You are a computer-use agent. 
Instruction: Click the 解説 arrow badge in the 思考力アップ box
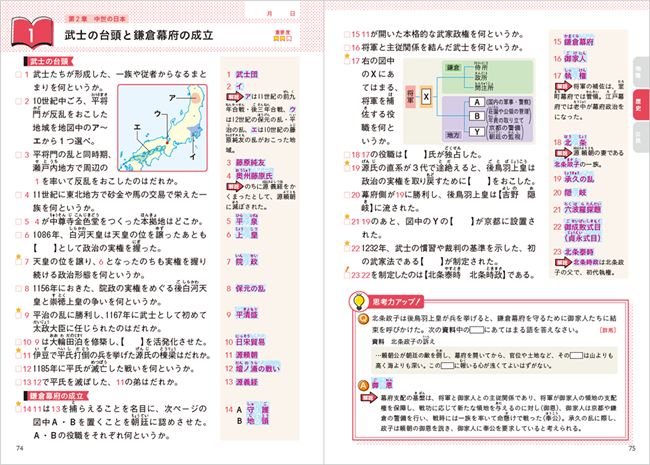click(369, 398)
